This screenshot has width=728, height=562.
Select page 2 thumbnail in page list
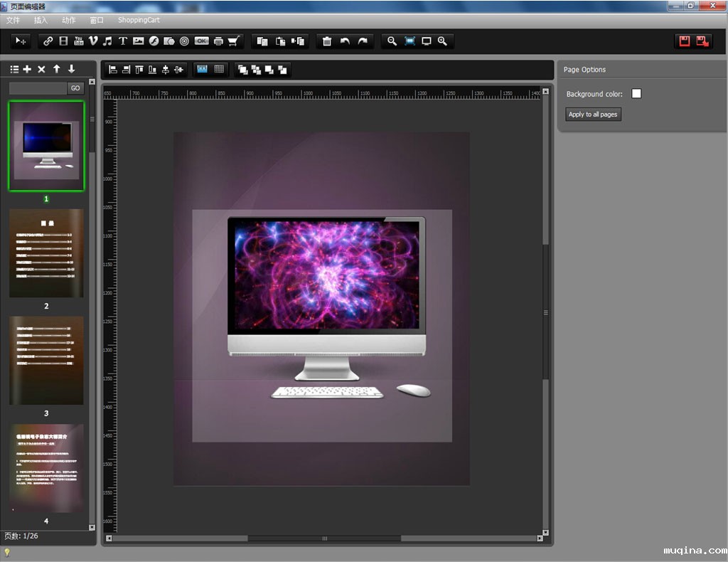(46, 253)
